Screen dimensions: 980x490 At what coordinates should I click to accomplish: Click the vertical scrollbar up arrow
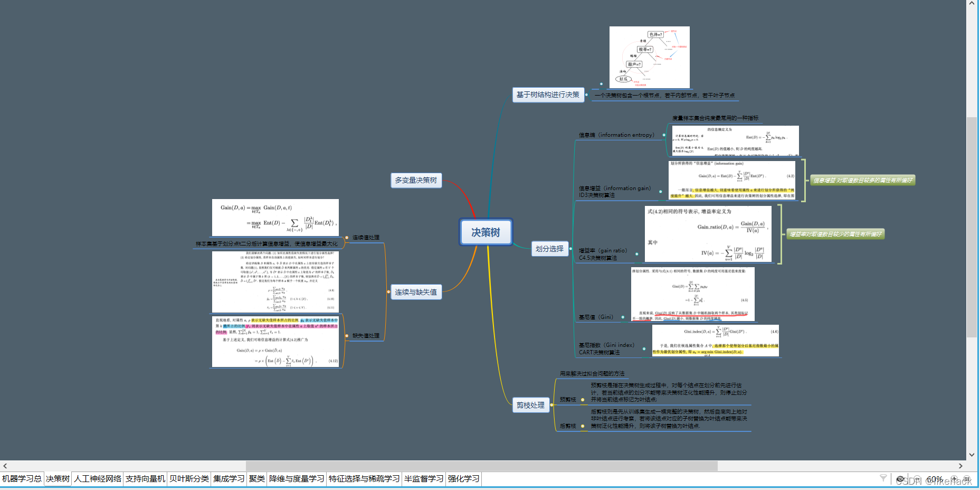[972, 4]
